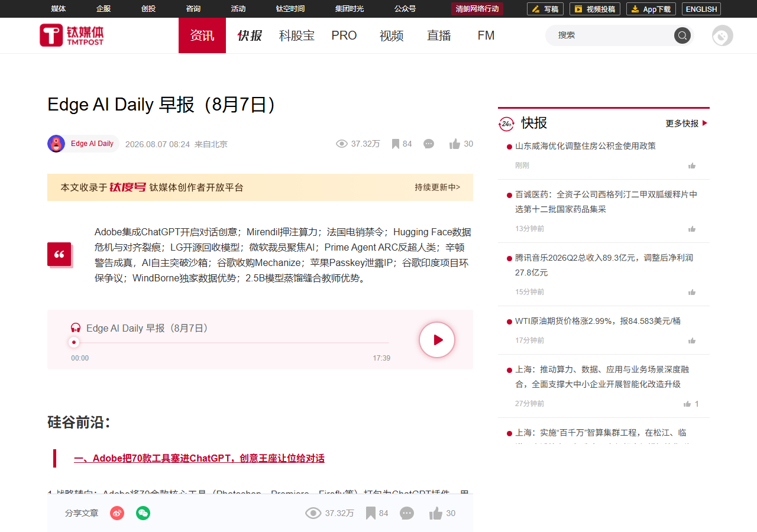This screenshot has width=757, height=532.
Task: Click eye icon in bottom share bar
Action: pos(313,513)
